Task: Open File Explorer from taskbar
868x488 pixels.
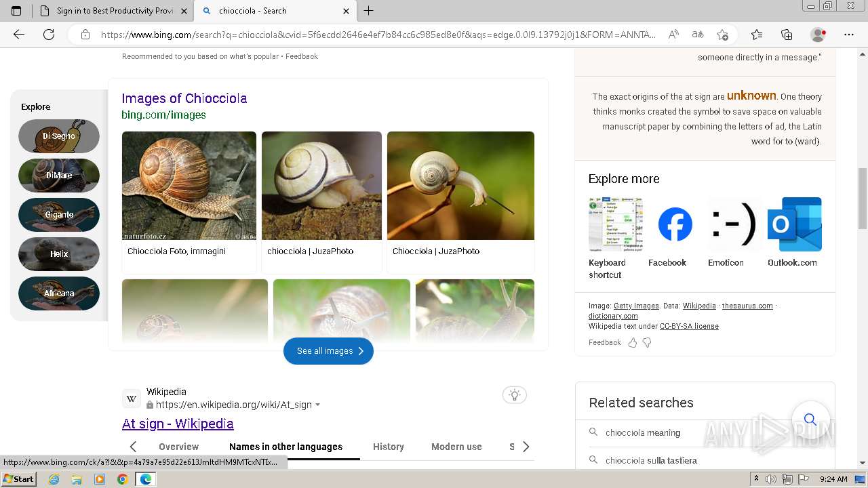Action: (x=77, y=479)
